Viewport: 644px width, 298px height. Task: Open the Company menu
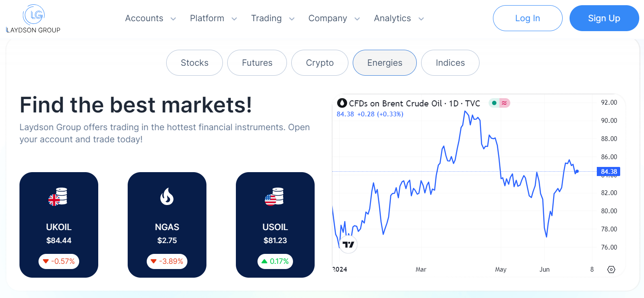click(334, 19)
